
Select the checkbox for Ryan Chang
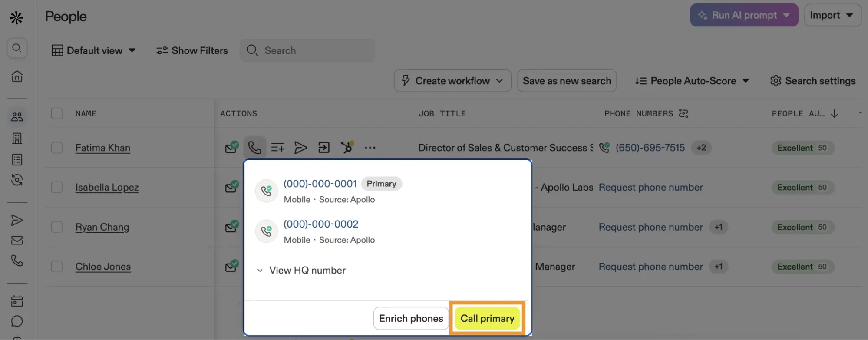point(57,227)
